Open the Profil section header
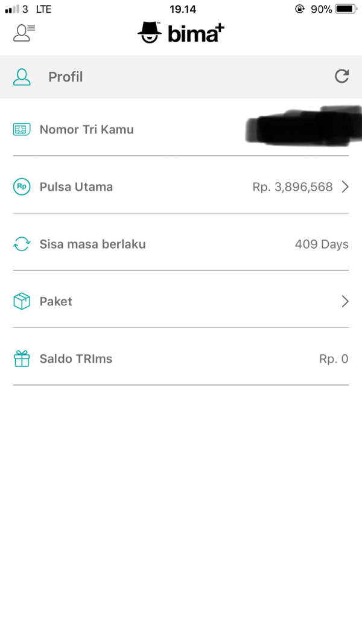Viewport: 362px width, 644px height. tap(65, 77)
